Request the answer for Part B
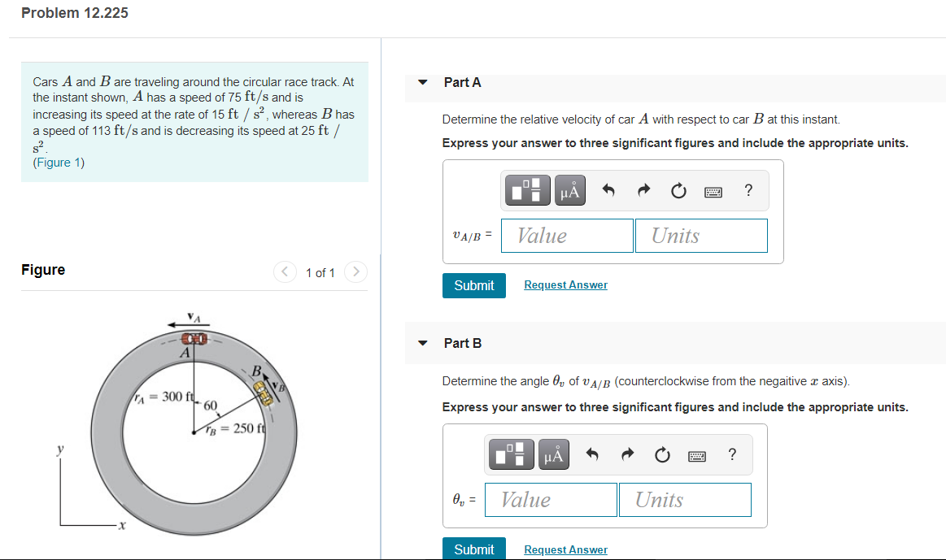The width and height of the screenshot is (946, 560). click(x=565, y=549)
